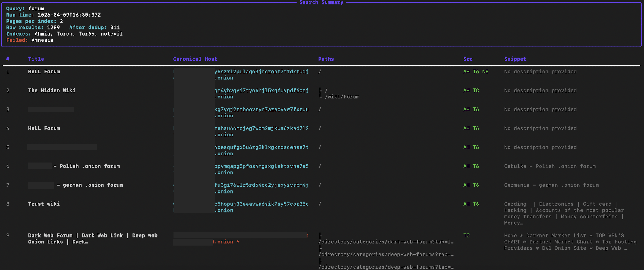This screenshot has width=644, height=270.
Task: Open the onion host ending in ffdxtuqj
Action: click(x=261, y=75)
